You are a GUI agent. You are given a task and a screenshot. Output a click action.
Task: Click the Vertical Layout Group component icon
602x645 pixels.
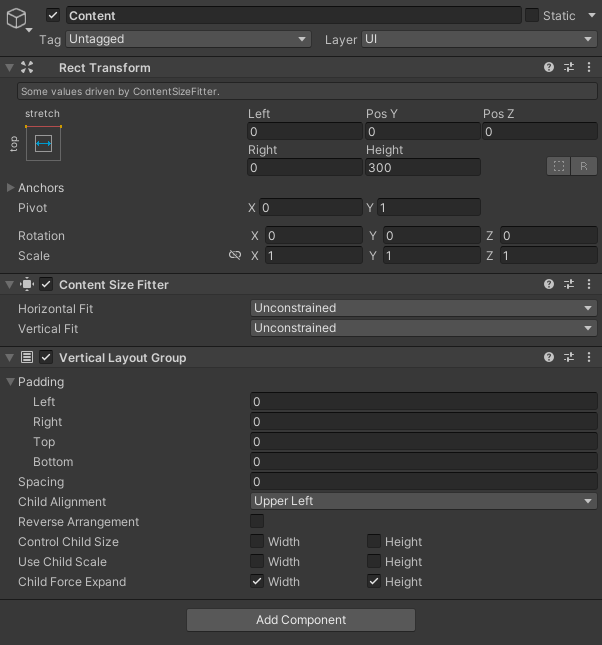(27, 357)
